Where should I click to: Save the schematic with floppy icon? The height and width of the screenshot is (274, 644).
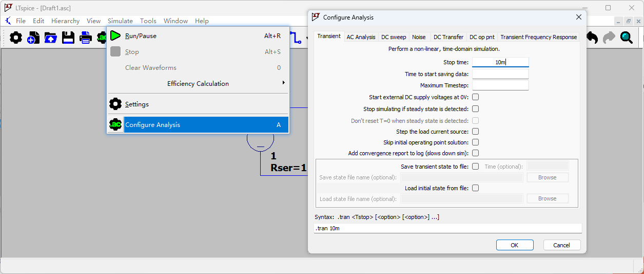[68, 38]
